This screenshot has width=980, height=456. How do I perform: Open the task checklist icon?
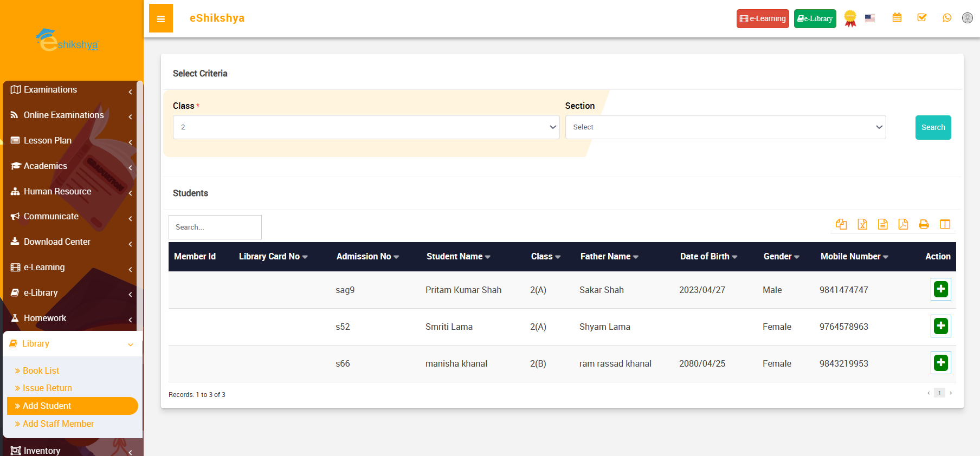(921, 18)
